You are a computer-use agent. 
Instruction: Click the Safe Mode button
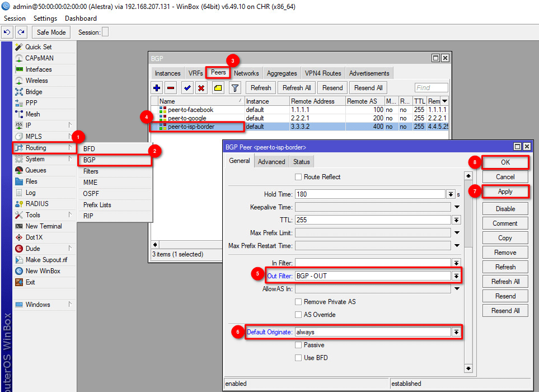(x=51, y=32)
